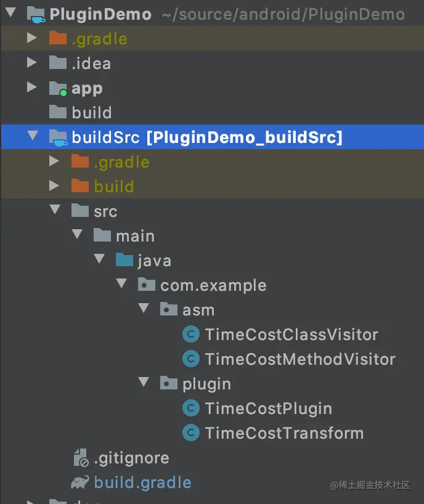This screenshot has width=424, height=504.
Task: Expand the .idea folder
Action: click(33, 63)
